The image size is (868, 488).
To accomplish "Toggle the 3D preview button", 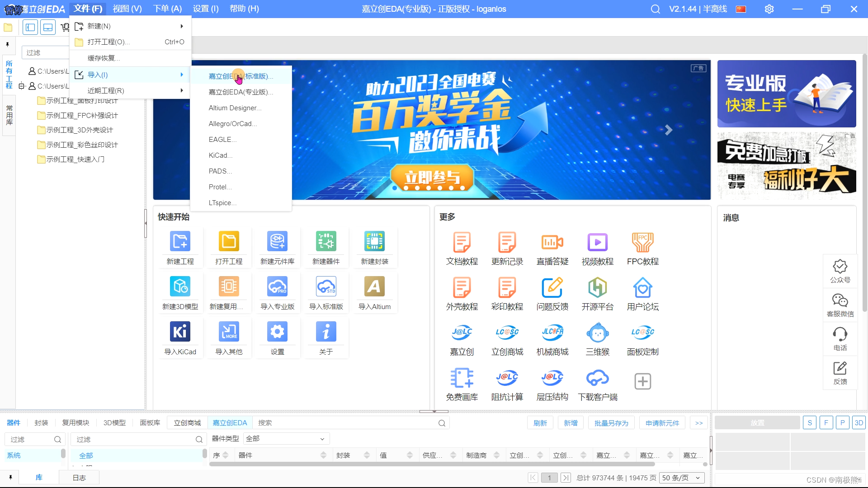I will point(859,423).
